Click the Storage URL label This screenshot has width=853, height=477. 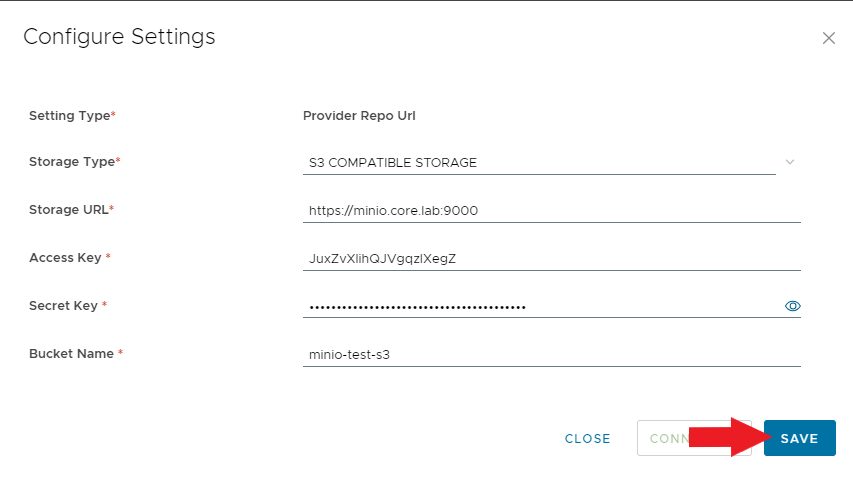[x=71, y=210]
